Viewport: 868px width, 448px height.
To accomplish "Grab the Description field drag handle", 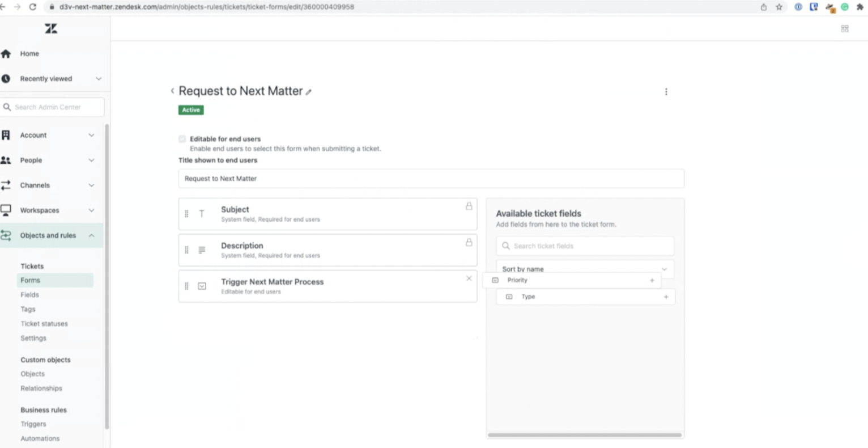I will [186, 250].
